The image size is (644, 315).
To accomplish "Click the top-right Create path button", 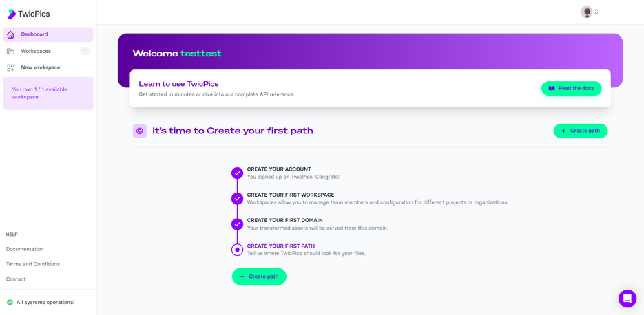I will [x=580, y=131].
